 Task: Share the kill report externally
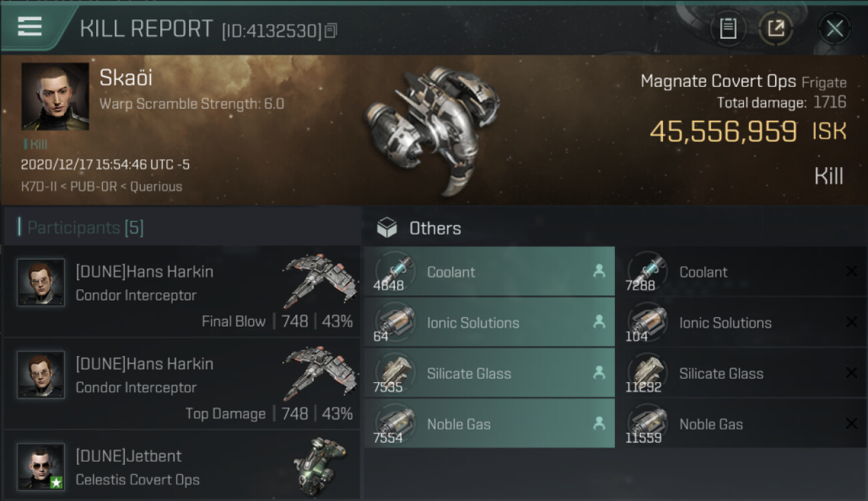coord(775,29)
